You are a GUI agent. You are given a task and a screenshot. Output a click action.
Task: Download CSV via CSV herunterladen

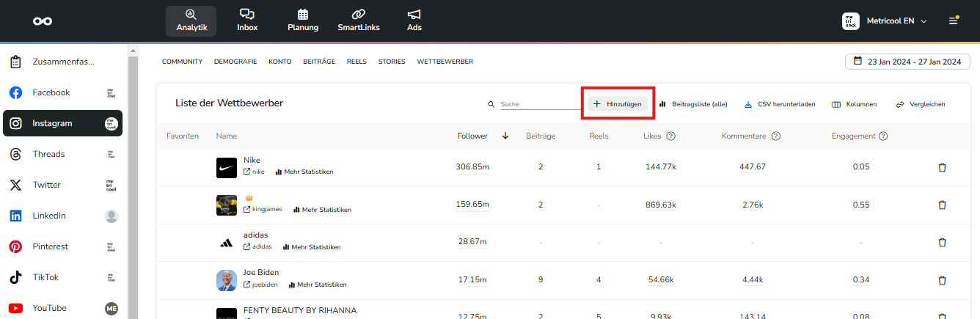780,104
